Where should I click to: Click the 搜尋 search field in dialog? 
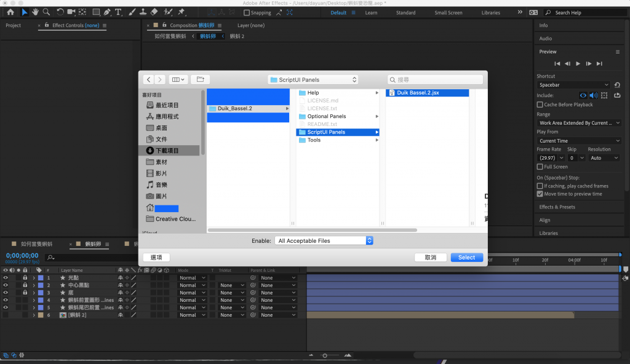pos(435,79)
